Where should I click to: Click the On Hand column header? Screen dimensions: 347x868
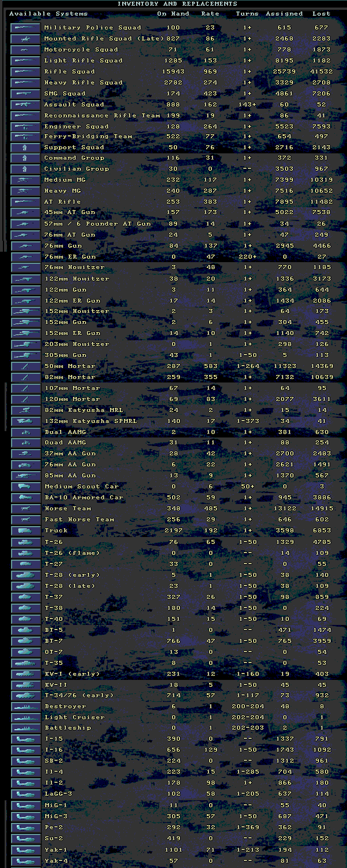(x=173, y=14)
